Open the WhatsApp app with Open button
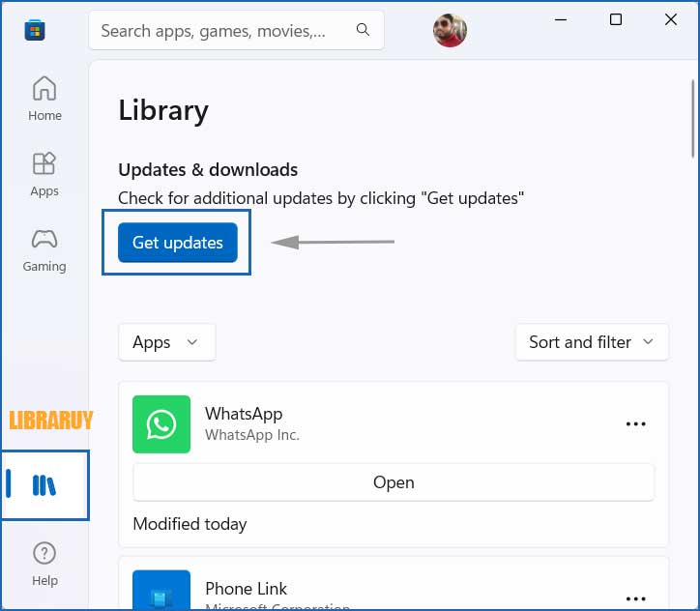This screenshot has height=611, width=700. coord(394,482)
